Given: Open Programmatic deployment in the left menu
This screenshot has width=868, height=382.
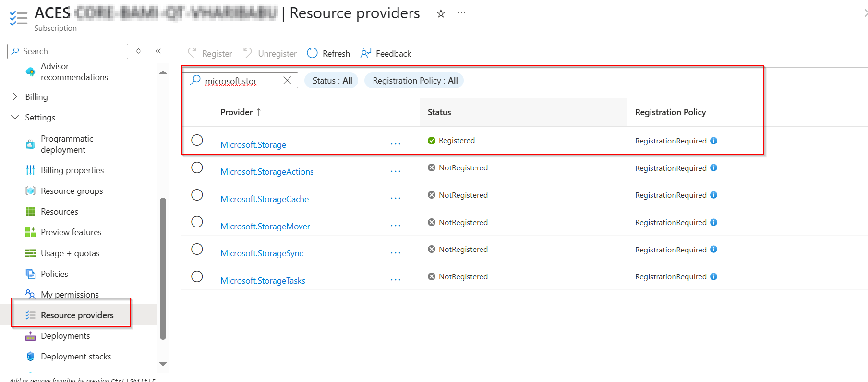Looking at the screenshot, I should 67,144.
